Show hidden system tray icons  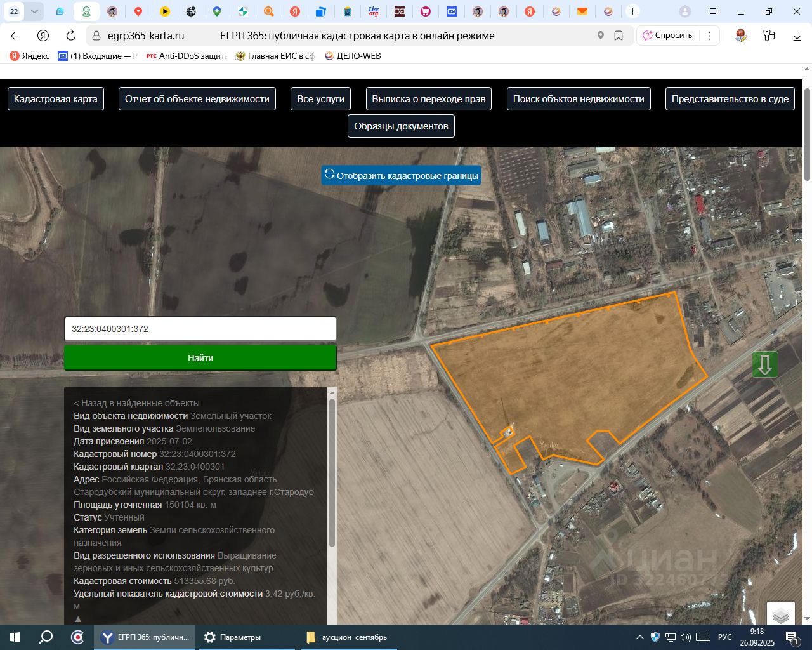pos(639,637)
